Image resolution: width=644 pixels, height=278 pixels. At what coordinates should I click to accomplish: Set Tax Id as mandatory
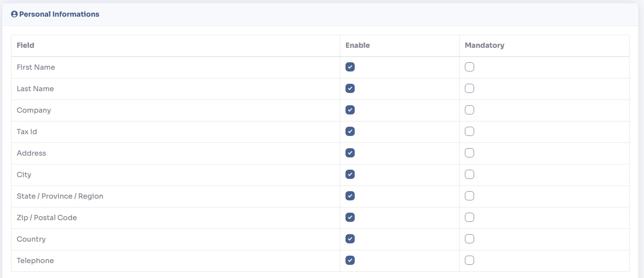469,131
